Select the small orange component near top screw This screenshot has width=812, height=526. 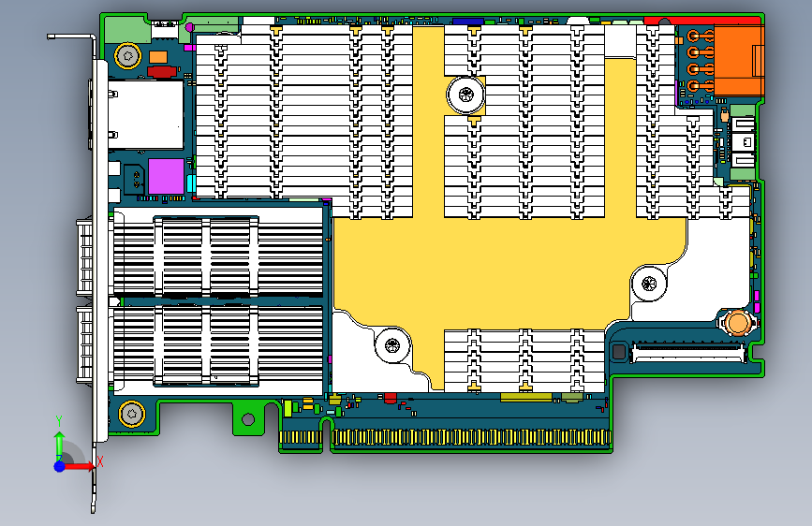click(x=158, y=57)
